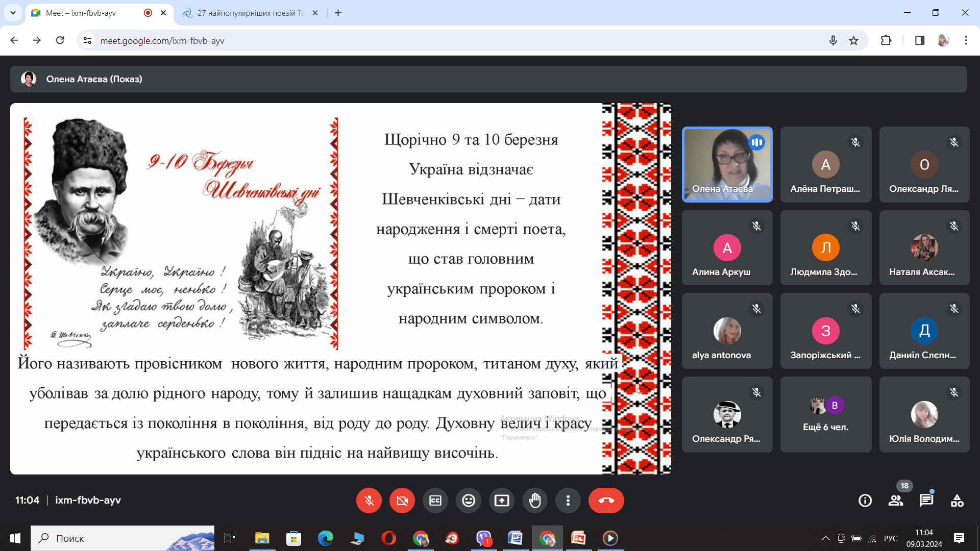Click the Поиск taskbar search box
This screenshot has height=551, width=980.
tap(122, 538)
